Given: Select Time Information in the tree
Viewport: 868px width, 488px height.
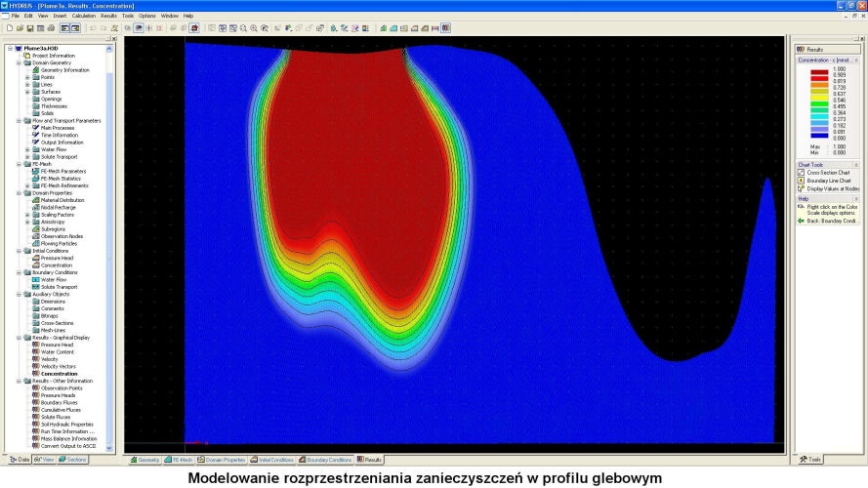Looking at the screenshot, I should [57, 135].
